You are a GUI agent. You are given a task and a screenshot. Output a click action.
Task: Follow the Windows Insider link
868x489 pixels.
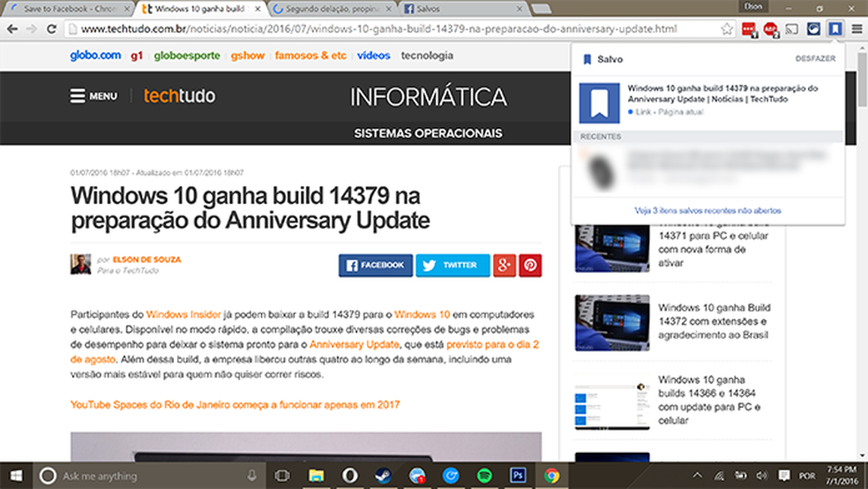click(x=183, y=314)
